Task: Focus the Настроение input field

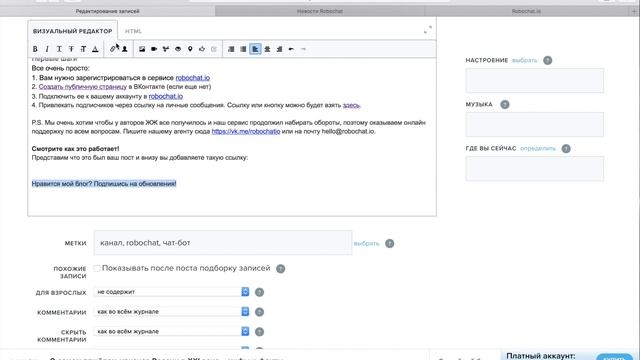Action: click(535, 80)
